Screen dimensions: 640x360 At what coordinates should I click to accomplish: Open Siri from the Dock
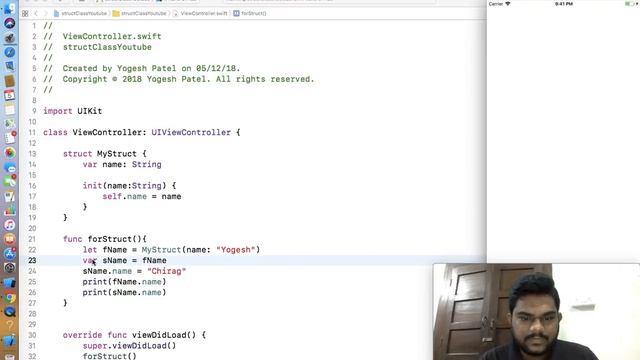pyautogui.click(x=9, y=23)
